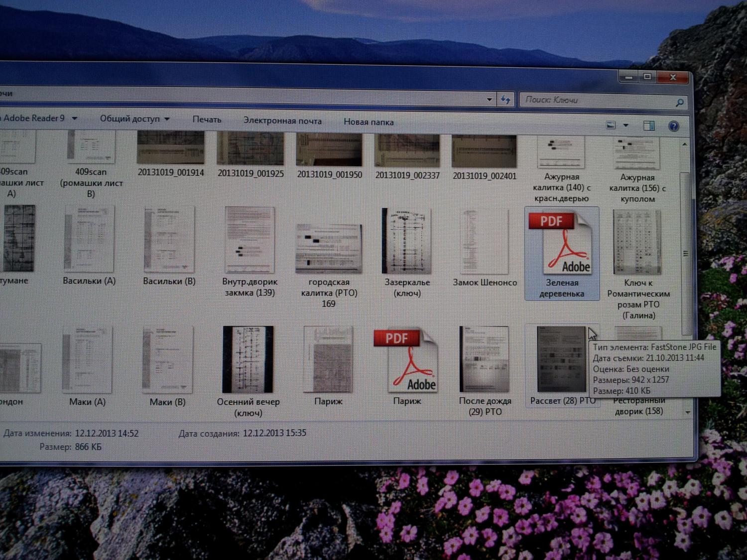Toggle the preview pane icon
This screenshot has width=747, height=560.
pyautogui.click(x=648, y=125)
